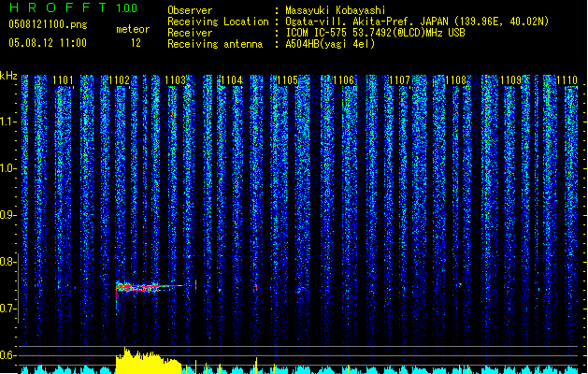The width and height of the screenshot is (588, 374).
Task: Click the 0.9 kHz axis tick label
Action: coord(8,215)
